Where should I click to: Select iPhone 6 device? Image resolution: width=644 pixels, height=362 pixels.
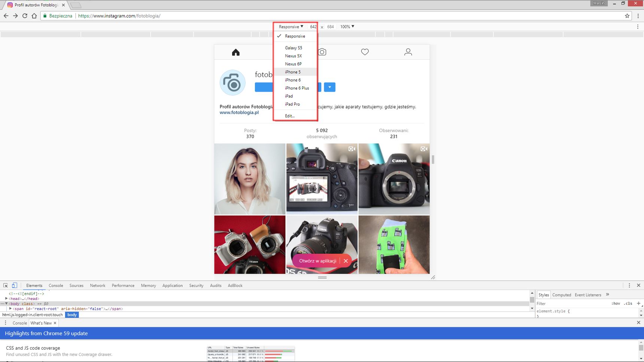295,80
